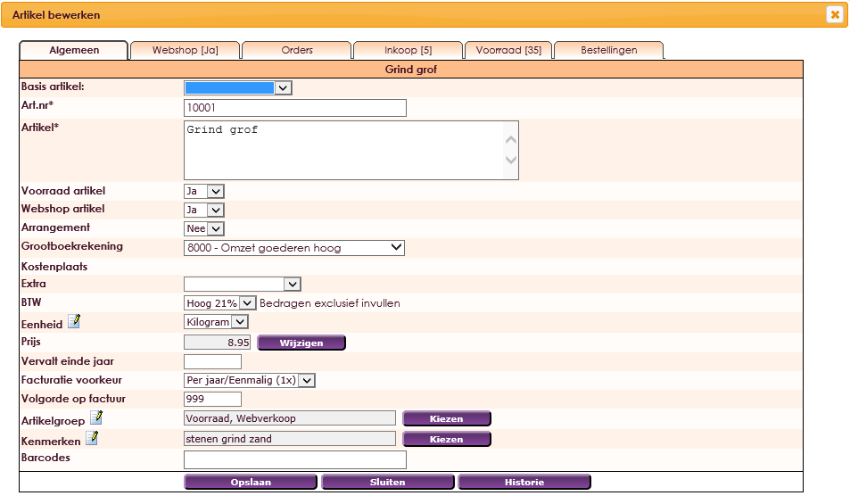Open the Voorraad artikel dropdown
This screenshot has width=850, height=504.
(x=204, y=191)
